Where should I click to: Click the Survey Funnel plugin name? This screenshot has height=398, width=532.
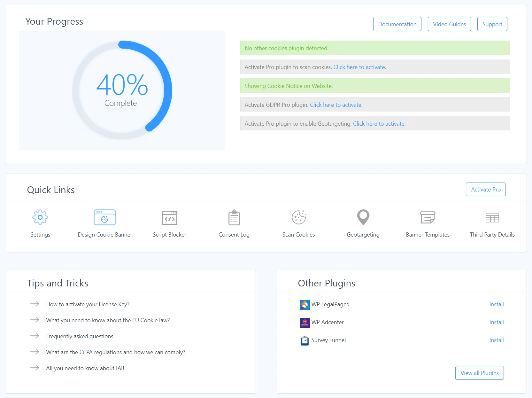click(328, 340)
